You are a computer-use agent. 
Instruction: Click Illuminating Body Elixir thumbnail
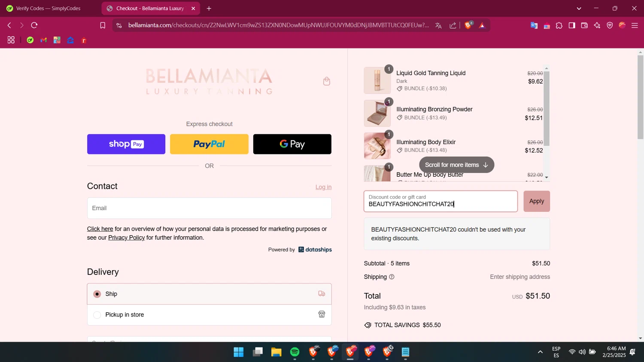click(377, 146)
